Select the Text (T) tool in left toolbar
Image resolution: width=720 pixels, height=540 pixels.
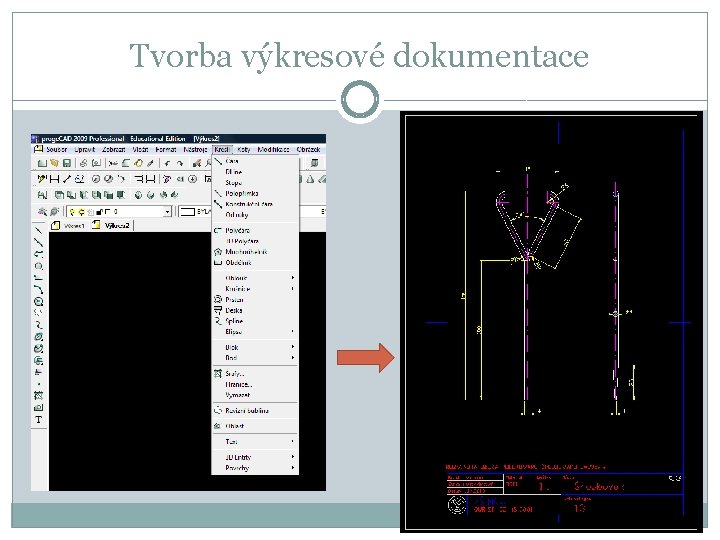[x=39, y=419]
